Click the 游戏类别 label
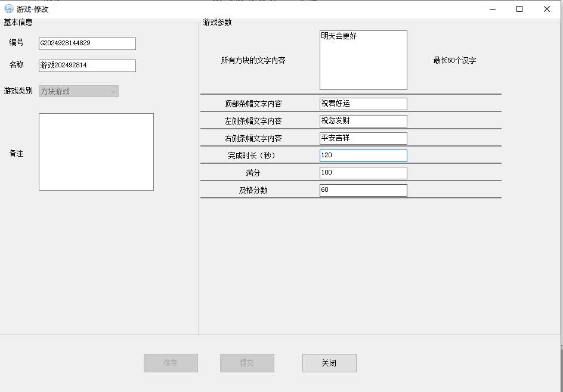Image resolution: width=563 pixels, height=392 pixels. click(x=18, y=91)
